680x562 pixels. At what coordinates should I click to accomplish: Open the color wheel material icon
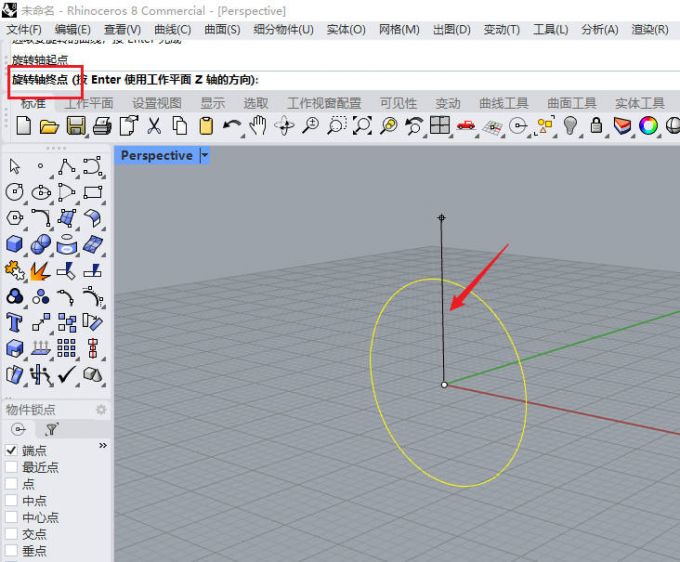(648, 126)
